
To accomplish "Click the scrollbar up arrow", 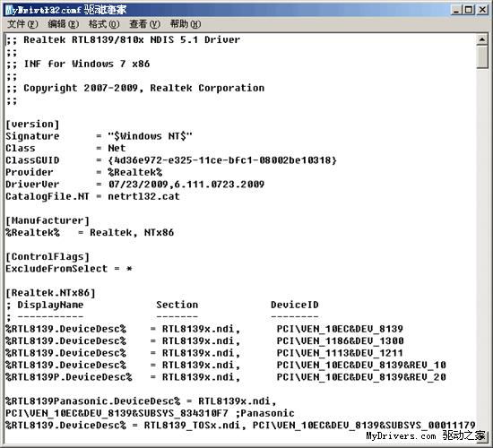I will (481, 39).
